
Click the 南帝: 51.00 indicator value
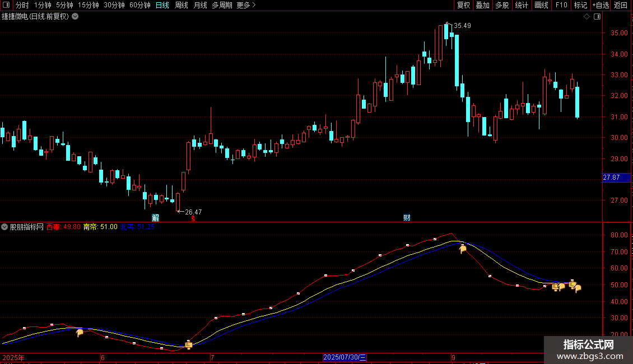pos(100,227)
